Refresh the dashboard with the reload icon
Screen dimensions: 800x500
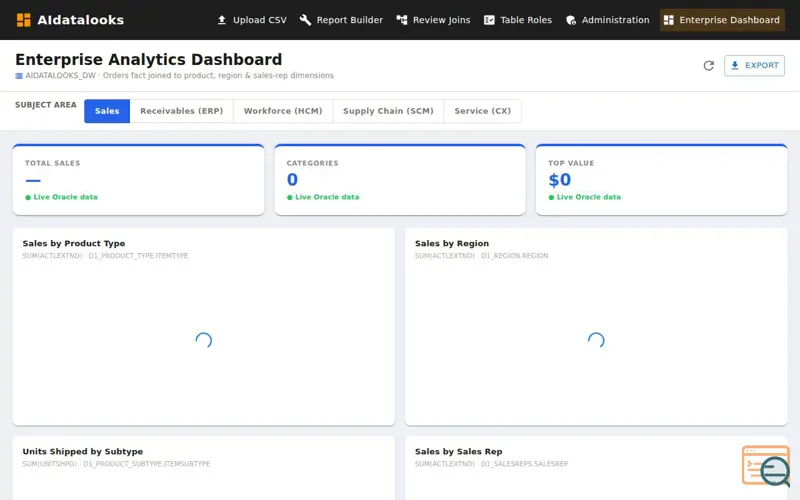[708, 65]
